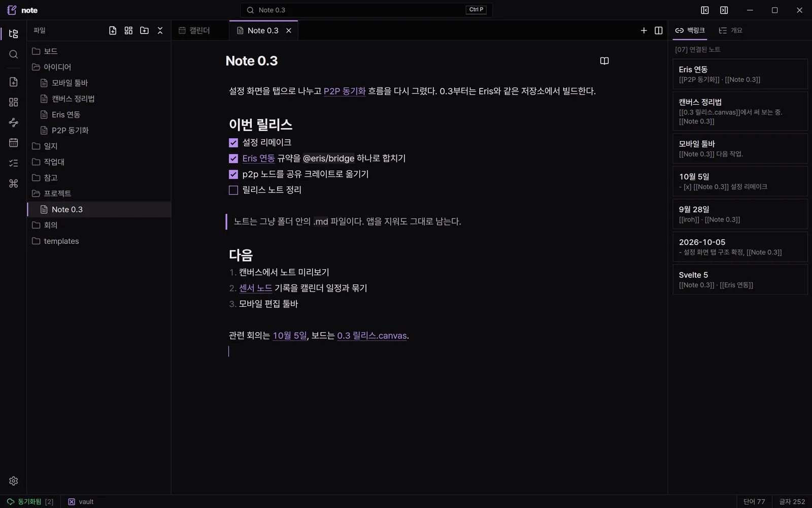
Task: Expand the 작업대 folder
Action: point(99,162)
